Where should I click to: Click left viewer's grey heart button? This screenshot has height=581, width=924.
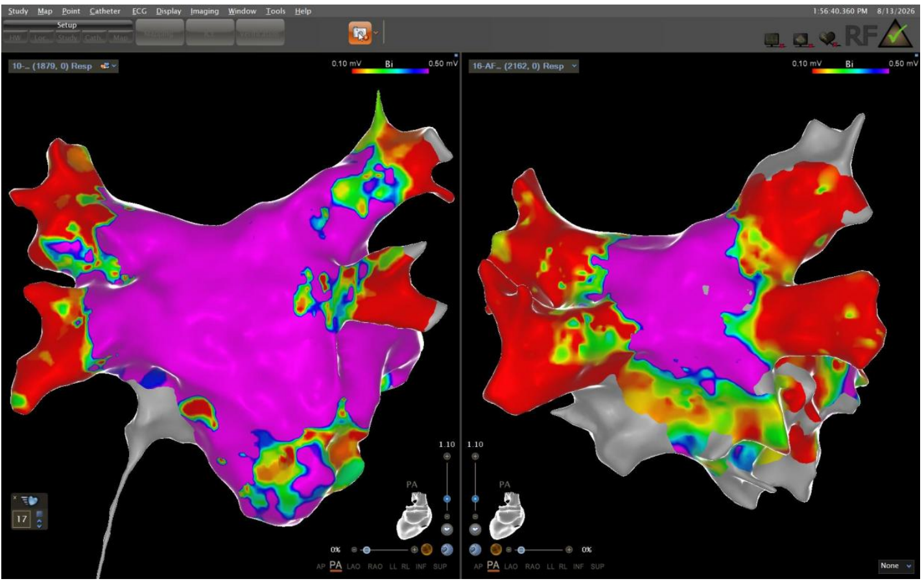(x=446, y=528)
